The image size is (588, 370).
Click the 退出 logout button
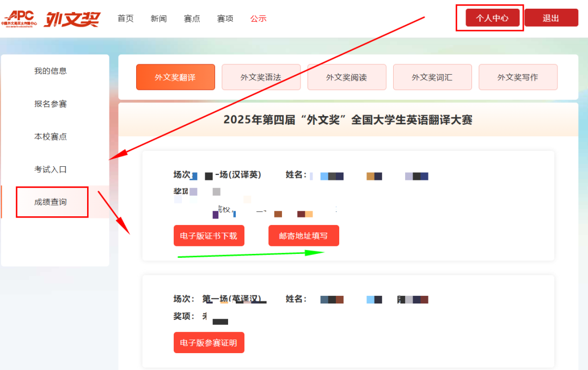551,18
